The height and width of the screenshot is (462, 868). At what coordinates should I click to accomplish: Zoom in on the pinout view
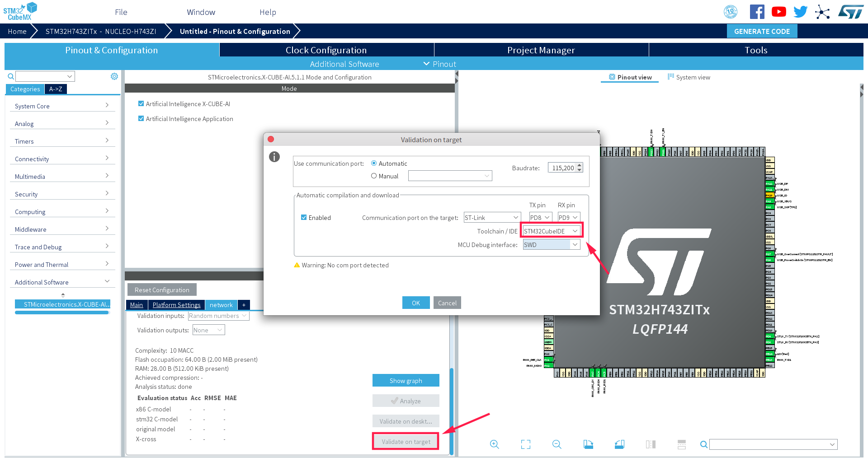tap(494, 444)
